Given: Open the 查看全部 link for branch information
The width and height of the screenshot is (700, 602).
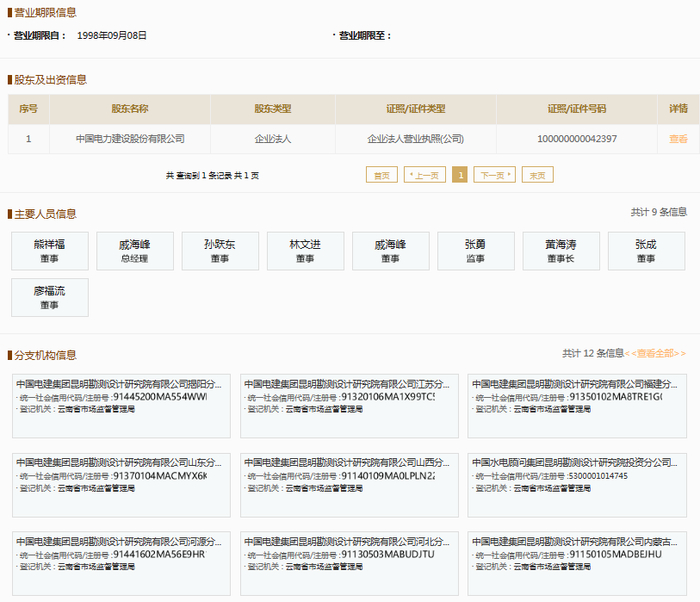Looking at the screenshot, I should click(655, 353).
